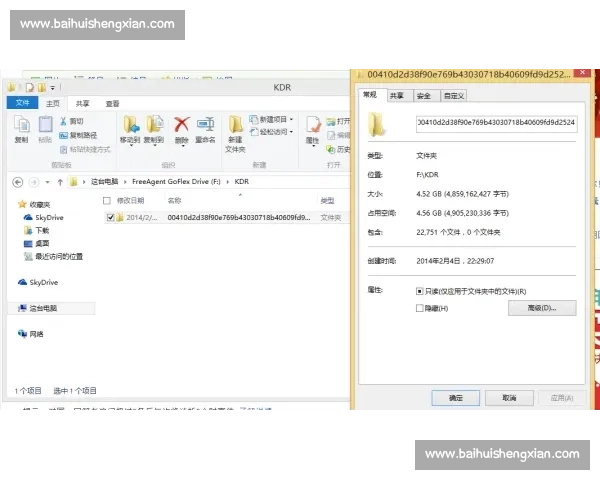This screenshot has width=600, height=480.
Task: Click the Advanced (高级) button
Action: 542,308
